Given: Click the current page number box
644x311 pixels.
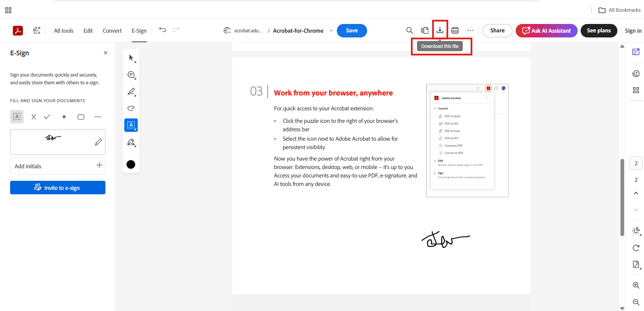Looking at the screenshot, I should click(636, 163).
